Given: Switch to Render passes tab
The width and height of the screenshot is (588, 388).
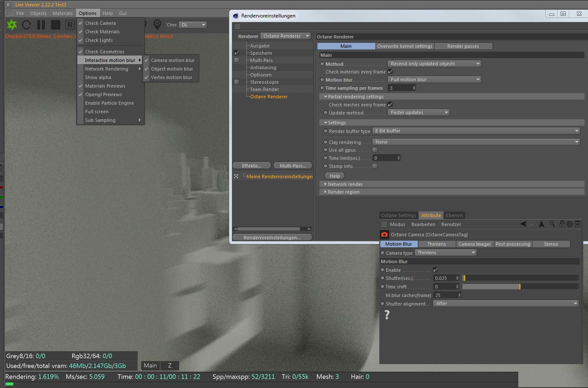Looking at the screenshot, I should coord(463,46).
